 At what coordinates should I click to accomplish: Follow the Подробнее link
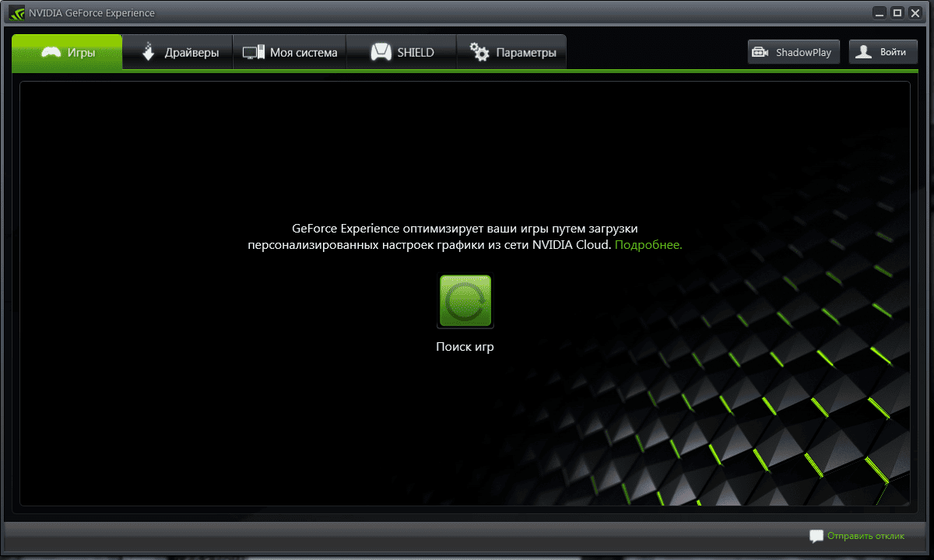648,244
